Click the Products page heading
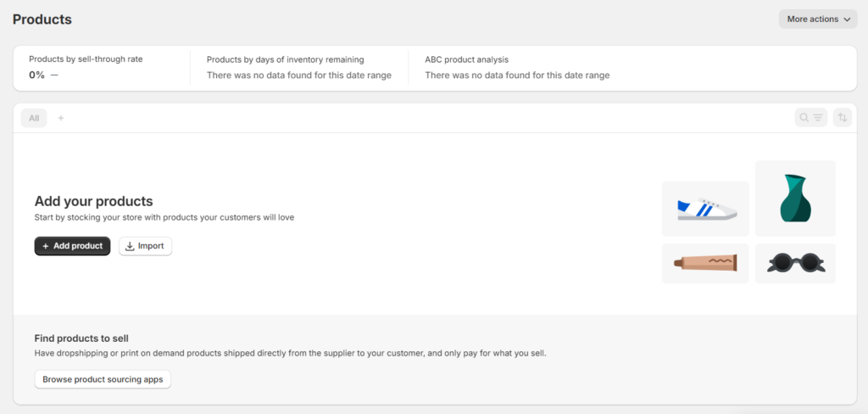The width and height of the screenshot is (868, 414). tap(42, 20)
